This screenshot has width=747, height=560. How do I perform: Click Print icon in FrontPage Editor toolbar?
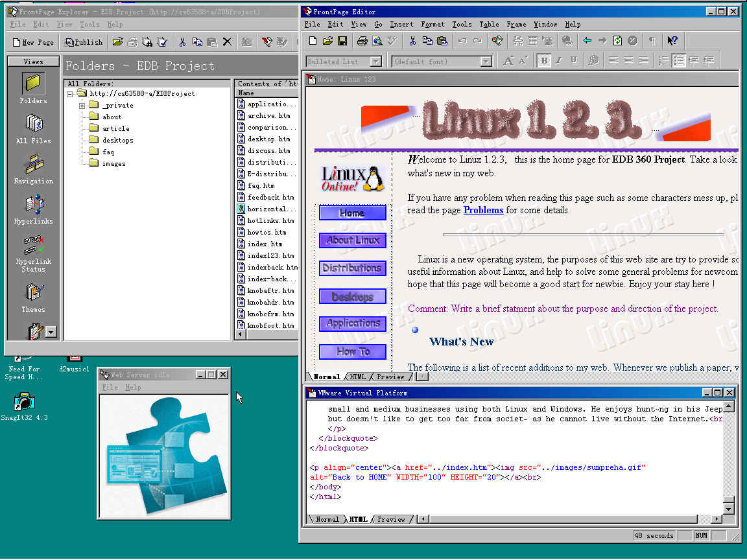click(362, 41)
